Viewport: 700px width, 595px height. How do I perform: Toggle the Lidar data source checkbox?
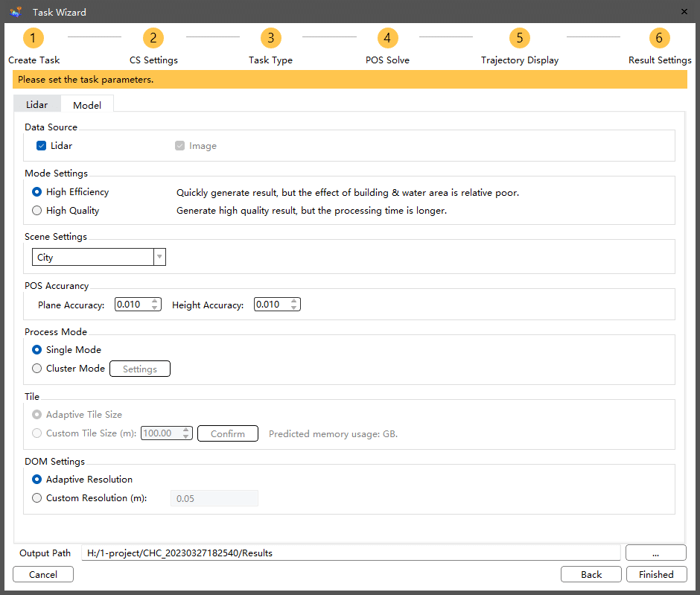42,146
